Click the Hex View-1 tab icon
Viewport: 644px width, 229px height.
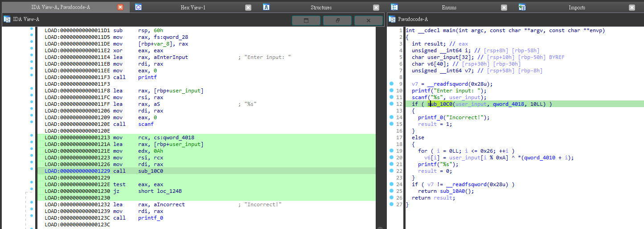(x=138, y=7)
